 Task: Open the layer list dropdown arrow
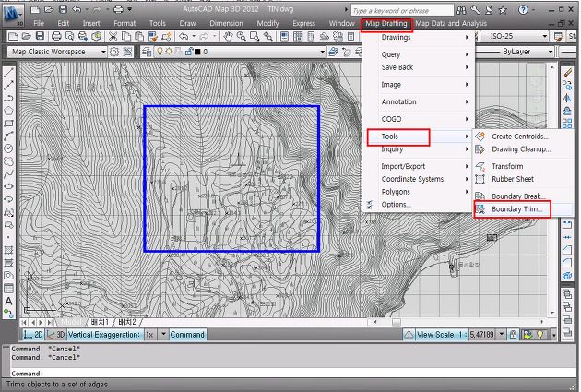point(323,52)
